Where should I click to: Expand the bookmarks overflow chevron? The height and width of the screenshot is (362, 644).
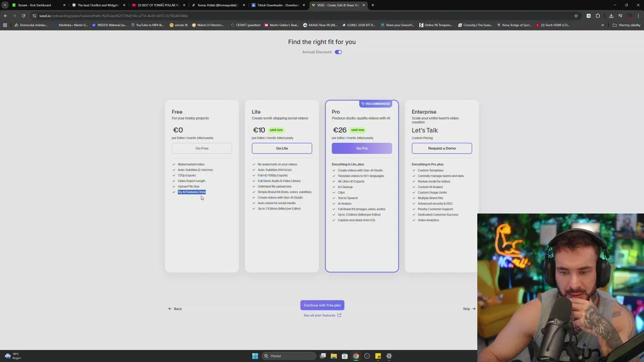602,25
